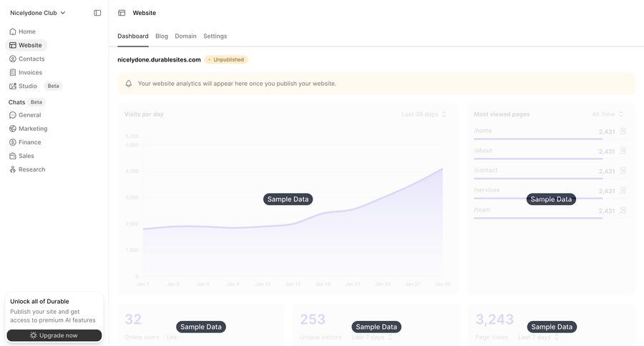Open the All Time filter dropdown
The width and height of the screenshot is (644, 346).
608,114
